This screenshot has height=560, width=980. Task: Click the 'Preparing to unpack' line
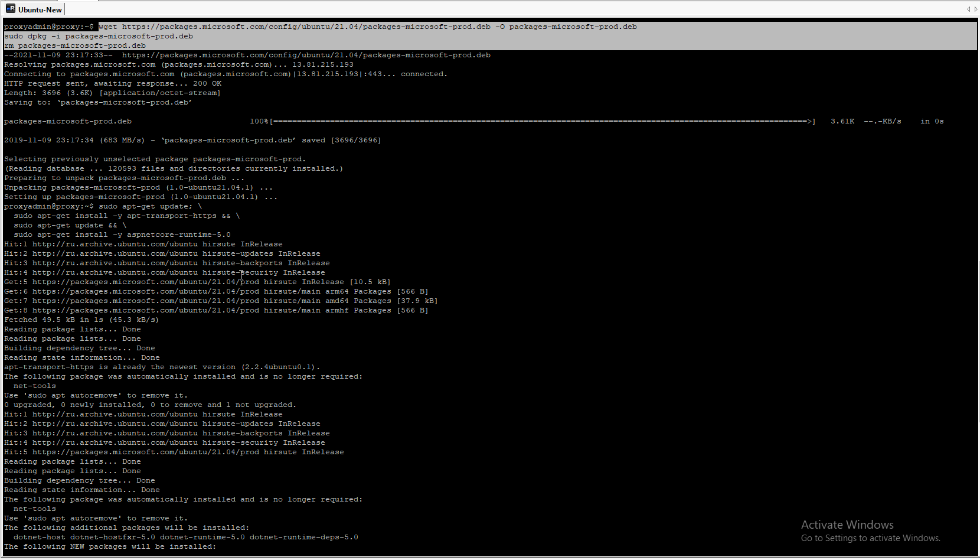point(124,178)
